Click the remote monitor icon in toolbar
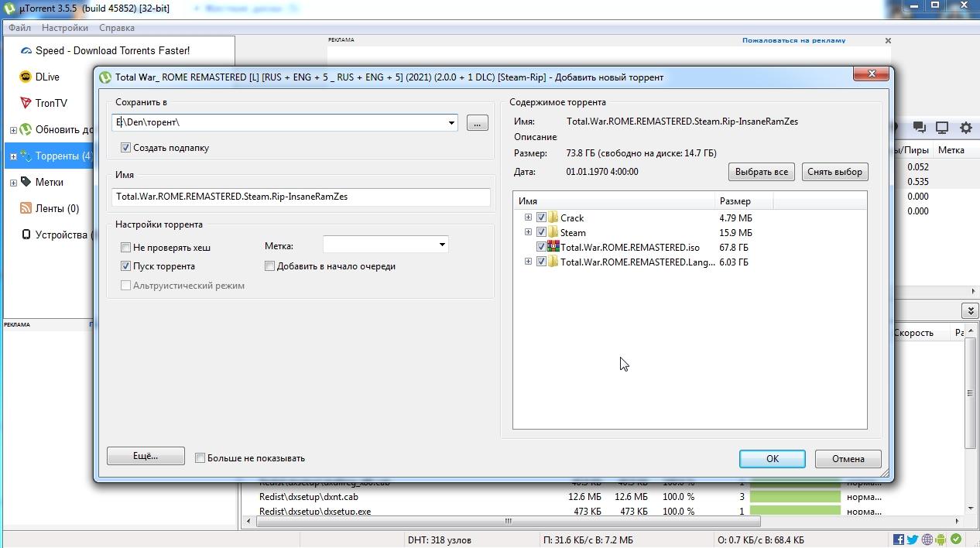Viewport: 980px width, 548px height. click(942, 128)
